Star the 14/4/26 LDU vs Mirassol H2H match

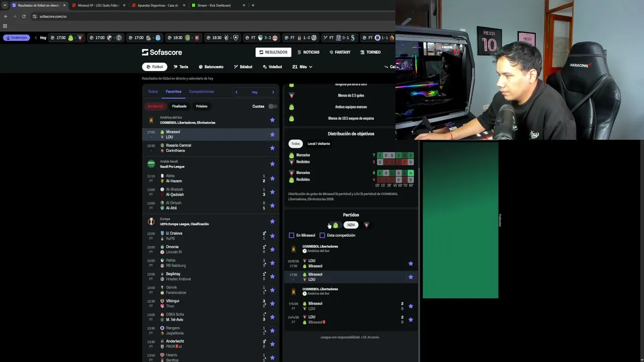pos(411,320)
